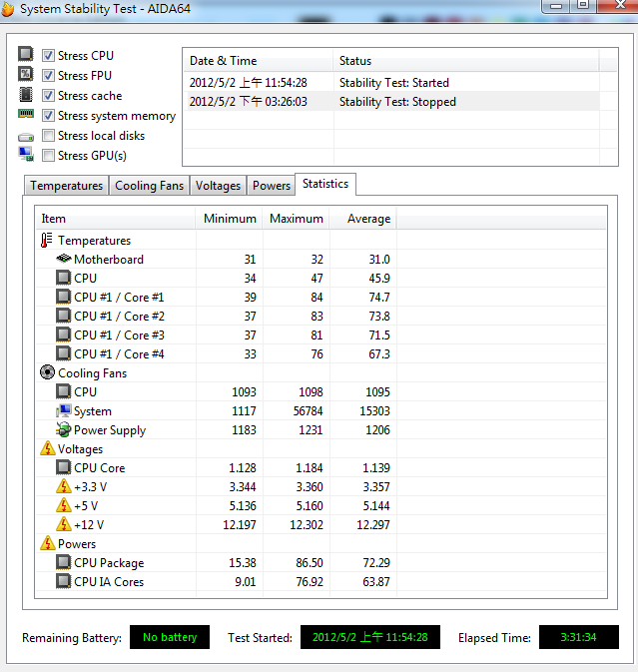Image resolution: width=638 pixels, height=672 pixels.
Task: Click the CPU Core voltage chip icon
Action: [64, 467]
